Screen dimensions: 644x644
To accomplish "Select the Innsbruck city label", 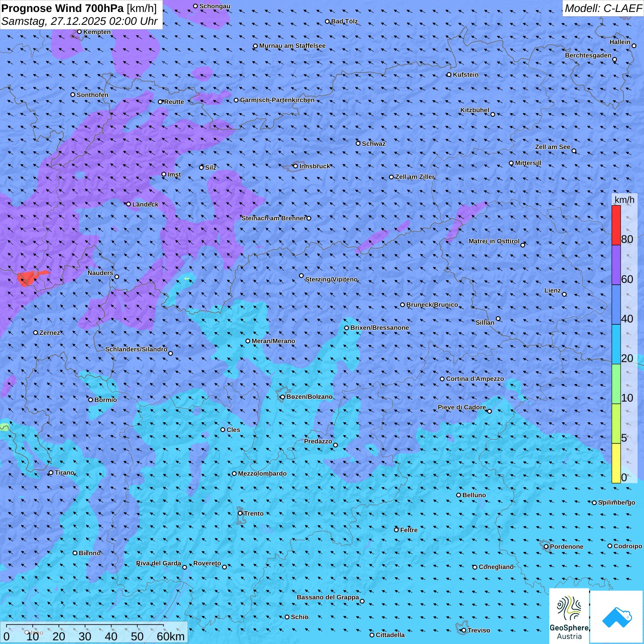I will point(315,166).
